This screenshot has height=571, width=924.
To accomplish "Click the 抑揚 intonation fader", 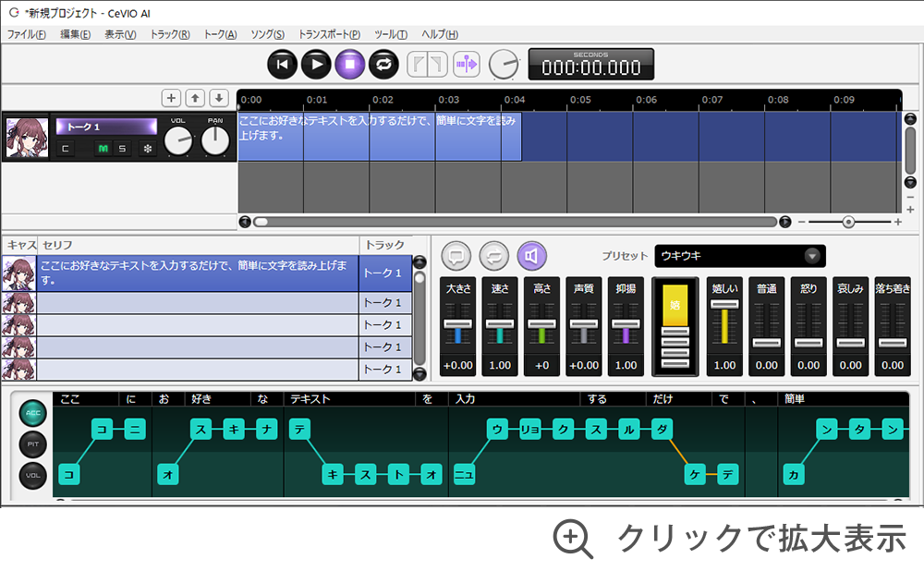I will [626, 323].
